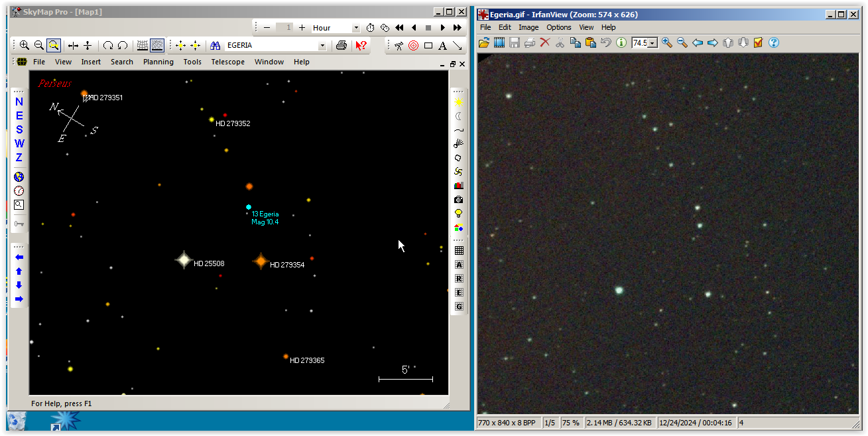Click the IrfanView slideshow filmstrip icon

click(x=499, y=42)
